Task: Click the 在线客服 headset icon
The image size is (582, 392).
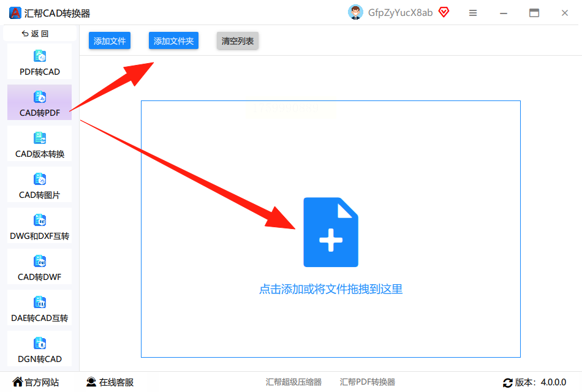Action: (x=91, y=382)
